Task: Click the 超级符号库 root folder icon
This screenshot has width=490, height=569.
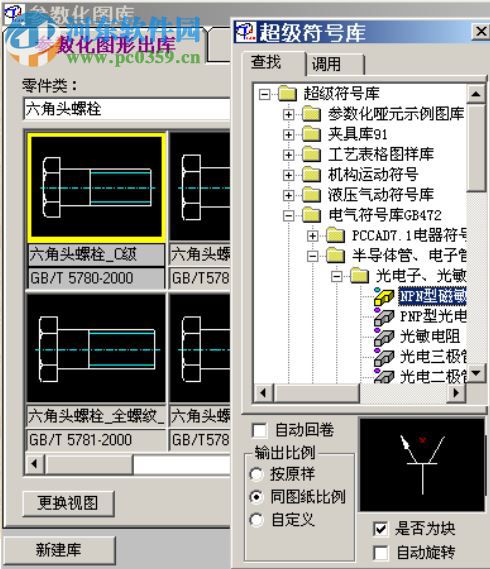Action: (x=288, y=94)
